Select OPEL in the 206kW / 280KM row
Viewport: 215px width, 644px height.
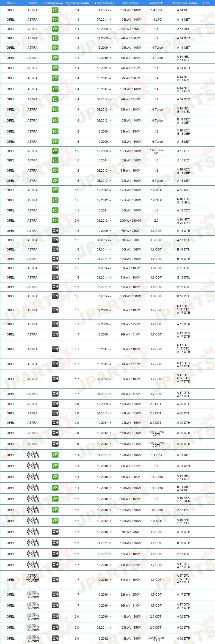(10, 221)
